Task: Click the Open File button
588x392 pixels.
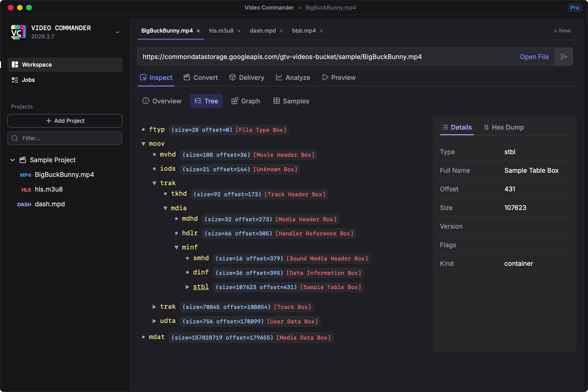Action: click(x=535, y=57)
